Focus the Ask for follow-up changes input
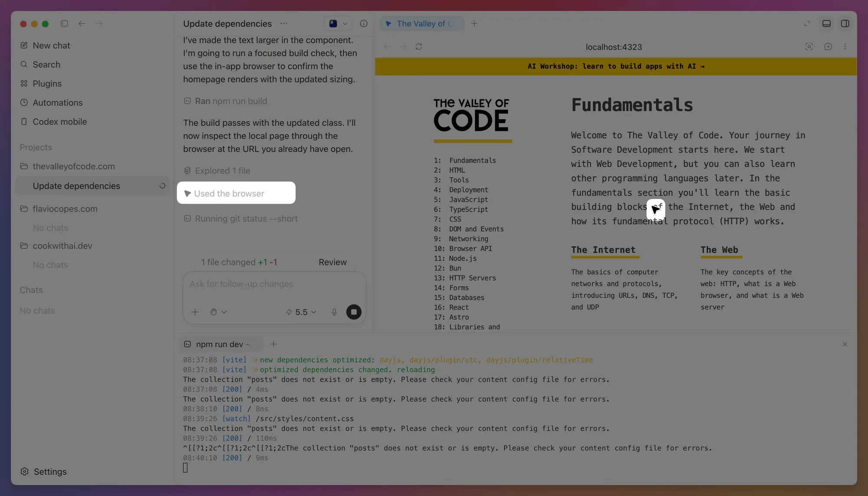 (x=274, y=284)
